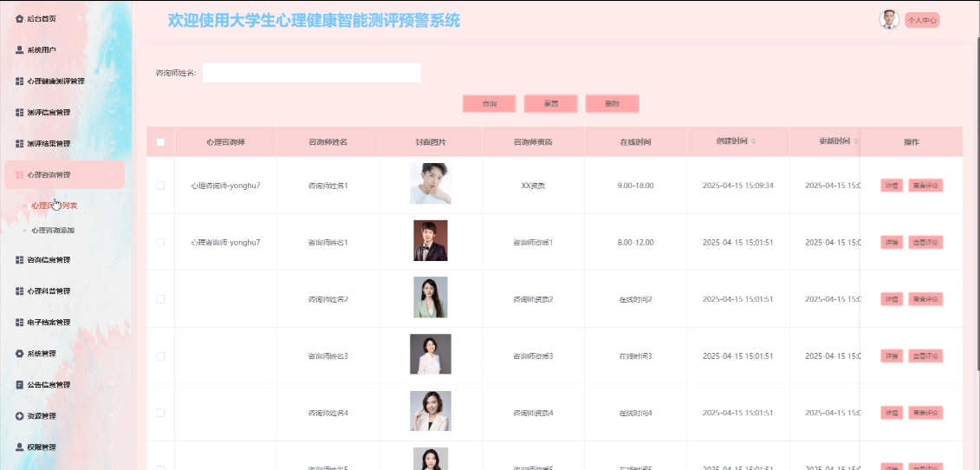Check the row for 咨询师姓名4
The image size is (980, 470).
160,413
